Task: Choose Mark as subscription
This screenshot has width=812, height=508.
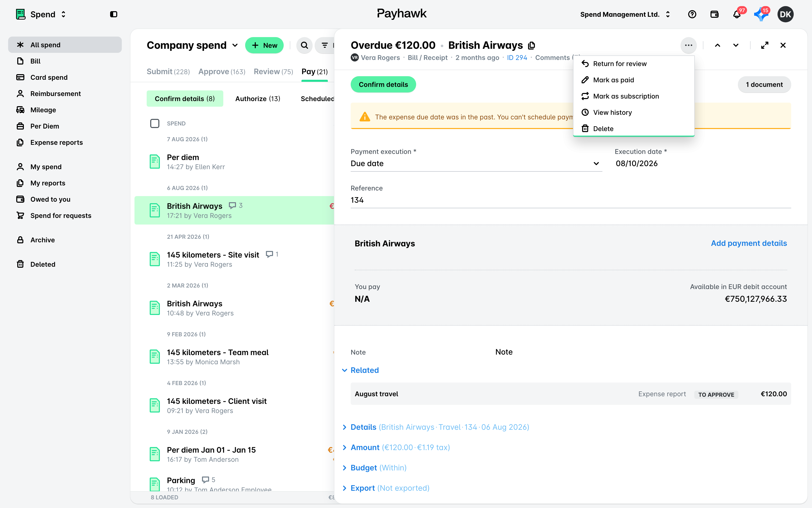Action: (634, 96)
